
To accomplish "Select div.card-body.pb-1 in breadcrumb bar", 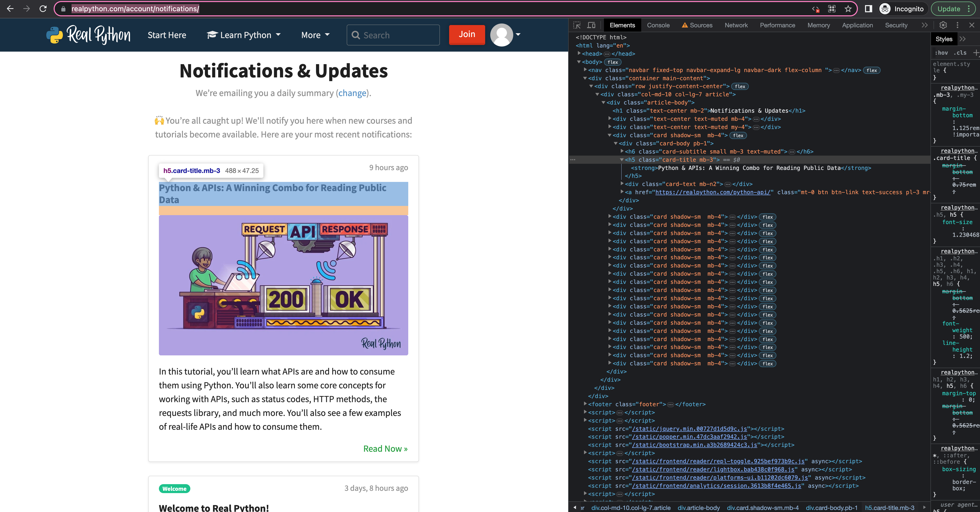I will (x=832, y=508).
